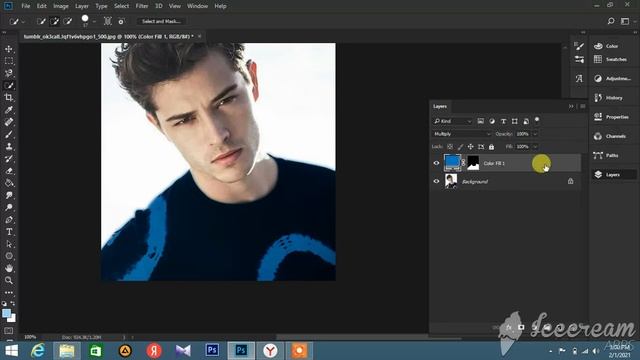640x360 pixels.
Task: Select the Paint Bucket tool
Action: point(9,183)
